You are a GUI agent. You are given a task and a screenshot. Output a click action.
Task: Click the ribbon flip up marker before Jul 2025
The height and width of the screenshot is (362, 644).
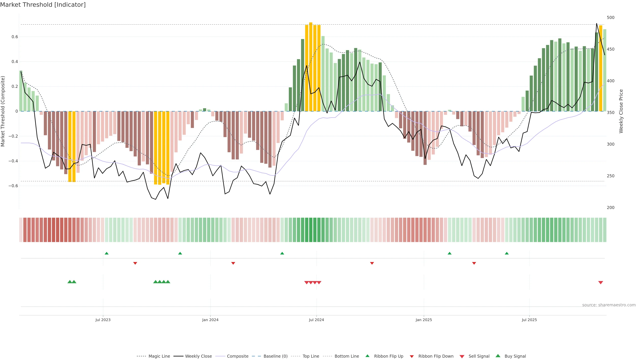[507, 253]
